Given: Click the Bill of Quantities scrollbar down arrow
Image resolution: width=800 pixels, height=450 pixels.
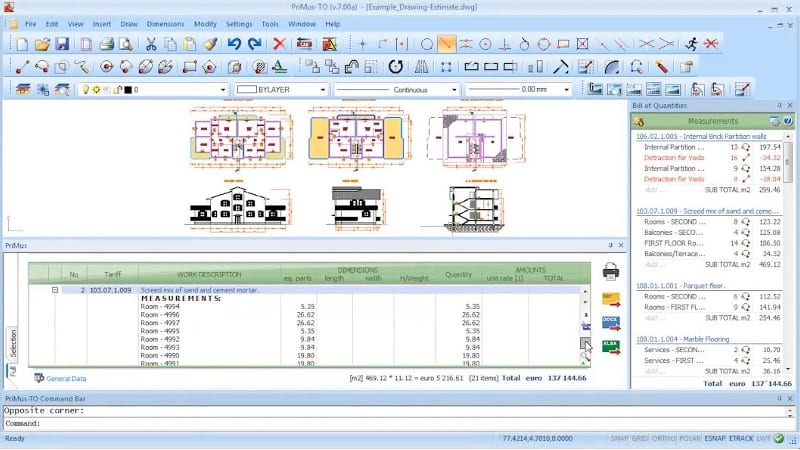Looking at the screenshot, I should coord(788,369).
